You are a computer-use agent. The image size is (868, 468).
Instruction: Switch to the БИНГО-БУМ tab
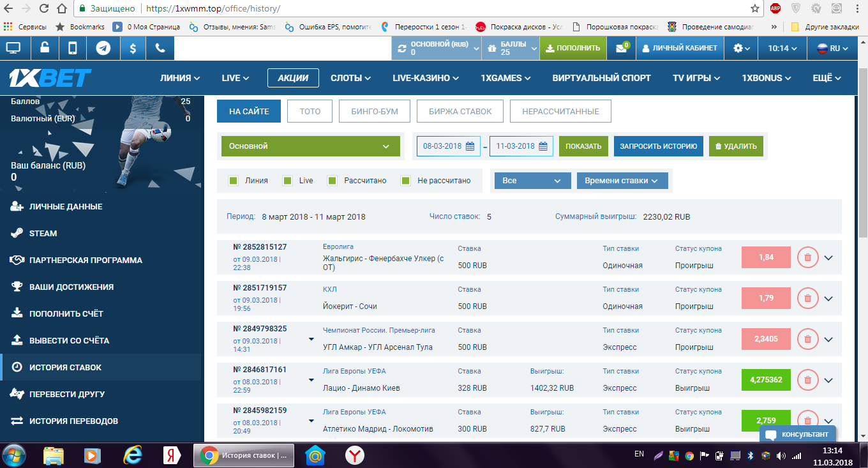point(375,111)
